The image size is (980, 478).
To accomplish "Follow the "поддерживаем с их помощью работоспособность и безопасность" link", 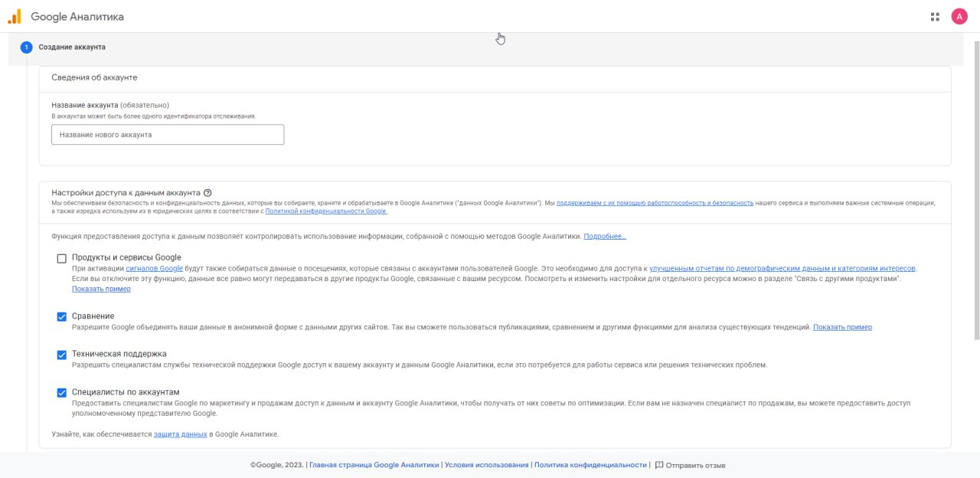I will [655, 203].
